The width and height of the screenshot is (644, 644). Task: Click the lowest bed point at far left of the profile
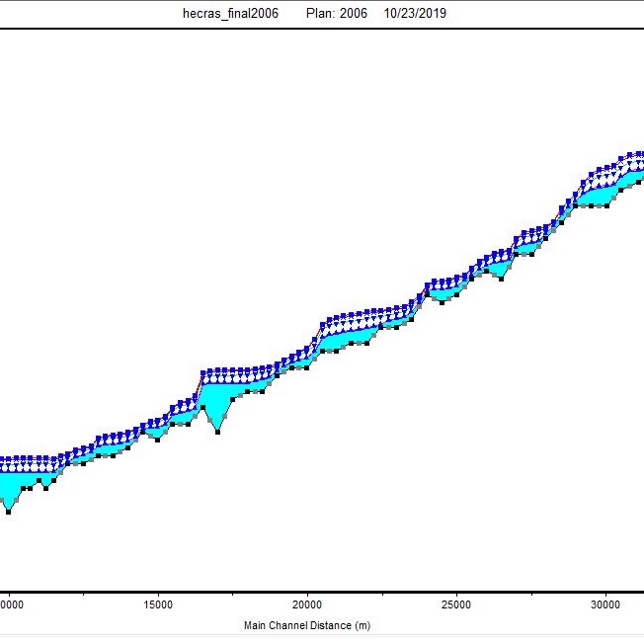(9, 511)
